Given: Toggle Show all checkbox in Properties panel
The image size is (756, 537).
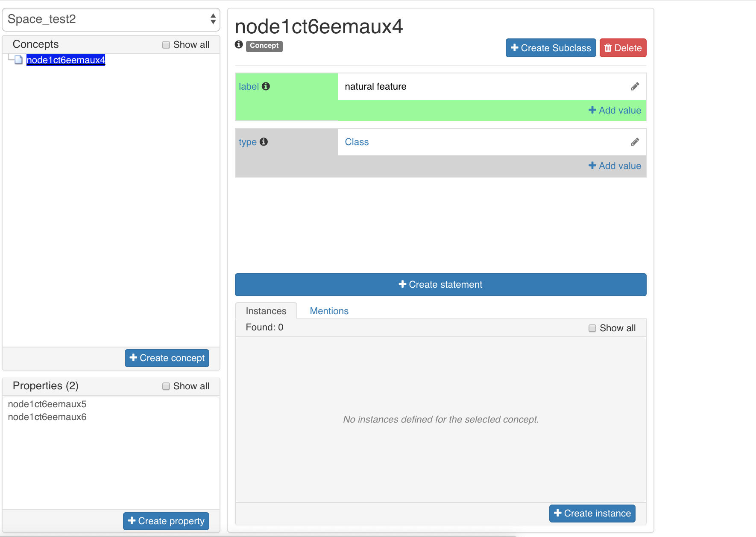Looking at the screenshot, I should (x=166, y=386).
